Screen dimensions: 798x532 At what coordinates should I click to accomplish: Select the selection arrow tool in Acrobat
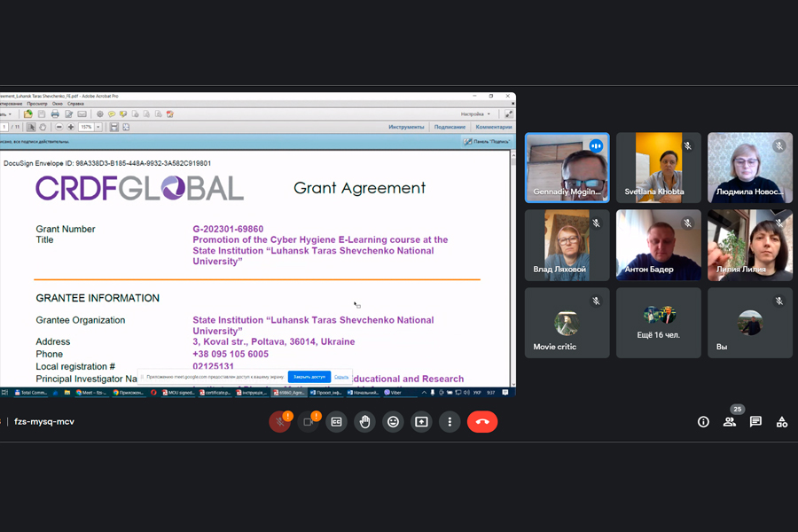[x=31, y=127]
